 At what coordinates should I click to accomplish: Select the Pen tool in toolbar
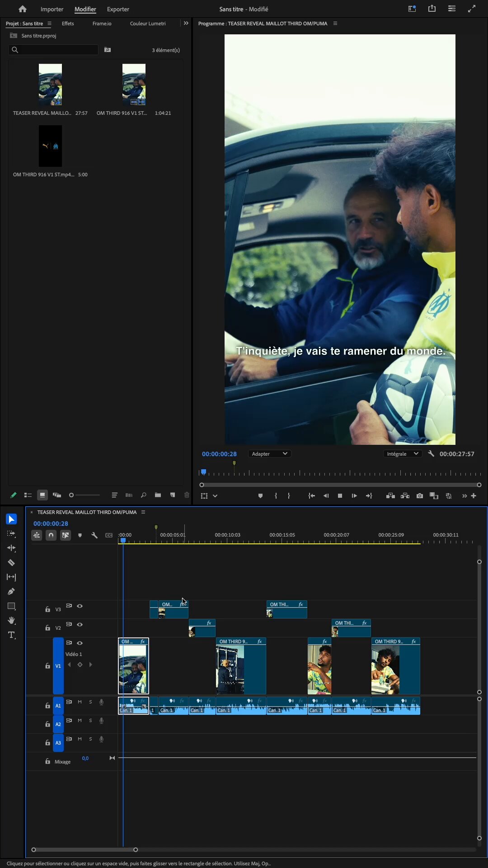click(11, 591)
